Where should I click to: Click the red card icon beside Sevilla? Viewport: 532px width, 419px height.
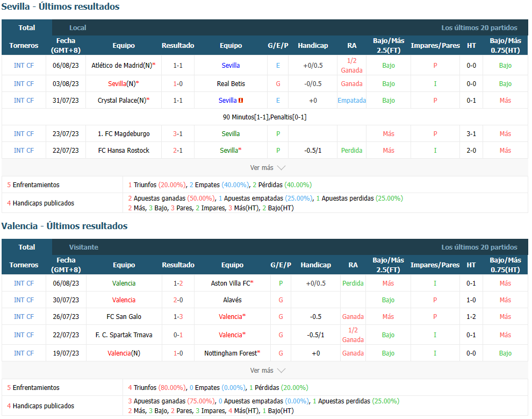coord(241,100)
